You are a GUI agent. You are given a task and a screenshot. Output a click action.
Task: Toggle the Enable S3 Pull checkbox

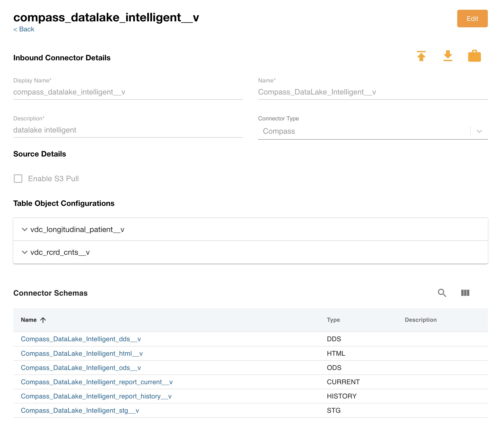click(18, 179)
